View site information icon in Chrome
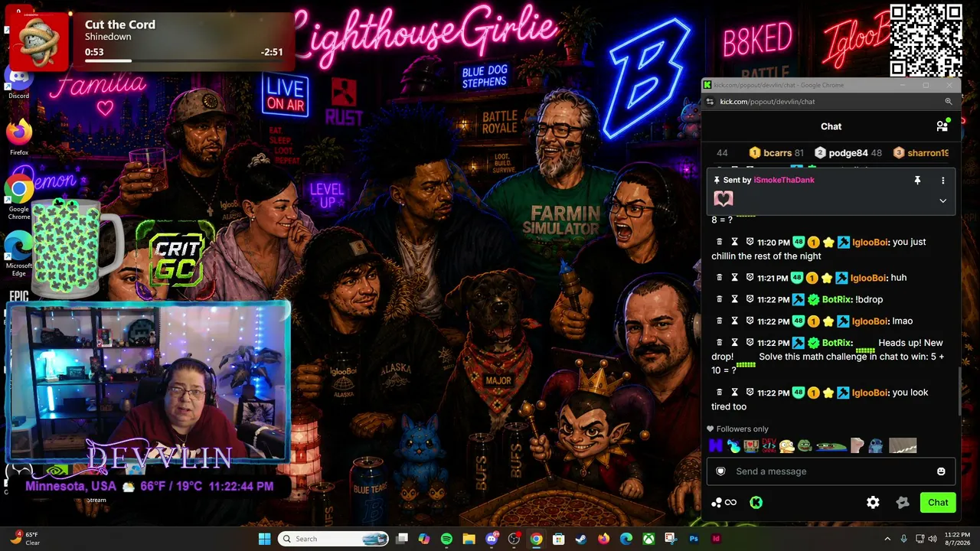The height and width of the screenshot is (551, 980). 710,102
